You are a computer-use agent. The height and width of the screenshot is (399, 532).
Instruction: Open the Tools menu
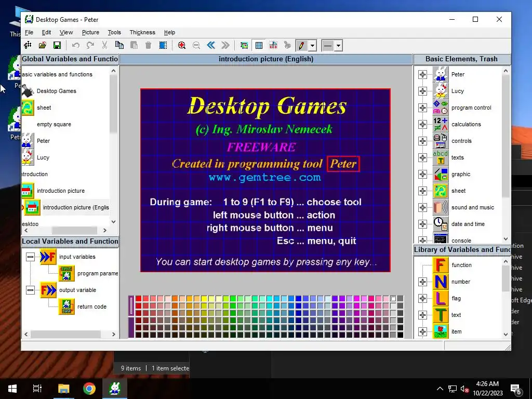pyautogui.click(x=114, y=32)
